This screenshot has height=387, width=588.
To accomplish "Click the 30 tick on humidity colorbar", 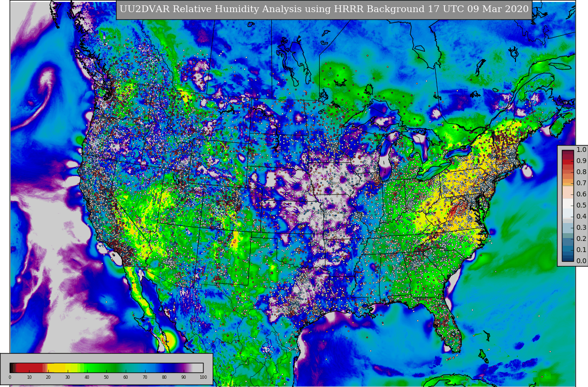I will point(68,377).
